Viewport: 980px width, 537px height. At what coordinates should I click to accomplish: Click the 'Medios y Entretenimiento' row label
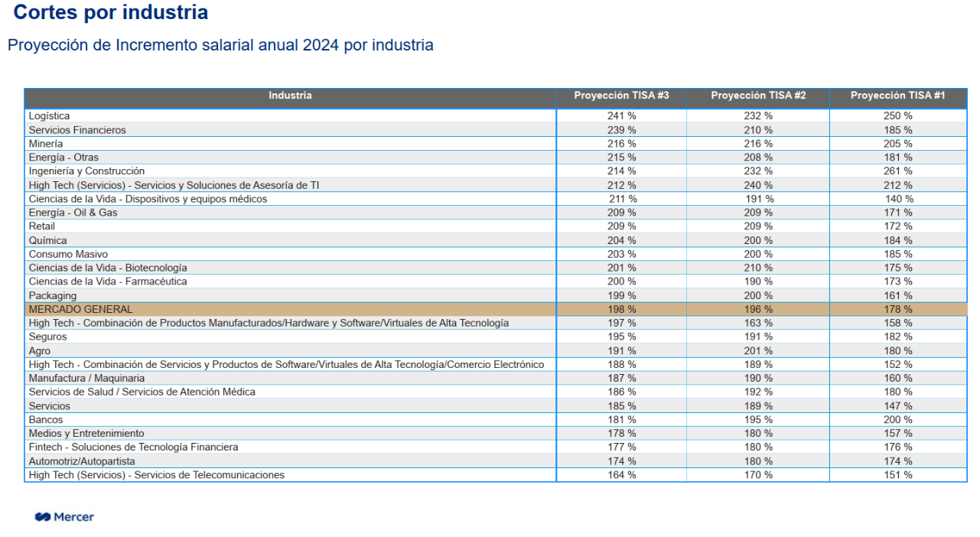click(x=86, y=434)
